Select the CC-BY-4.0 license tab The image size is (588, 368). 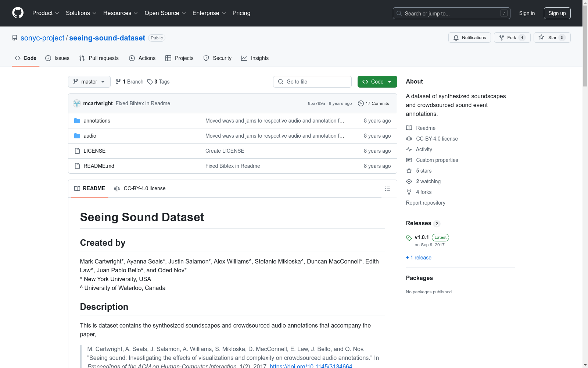140,188
